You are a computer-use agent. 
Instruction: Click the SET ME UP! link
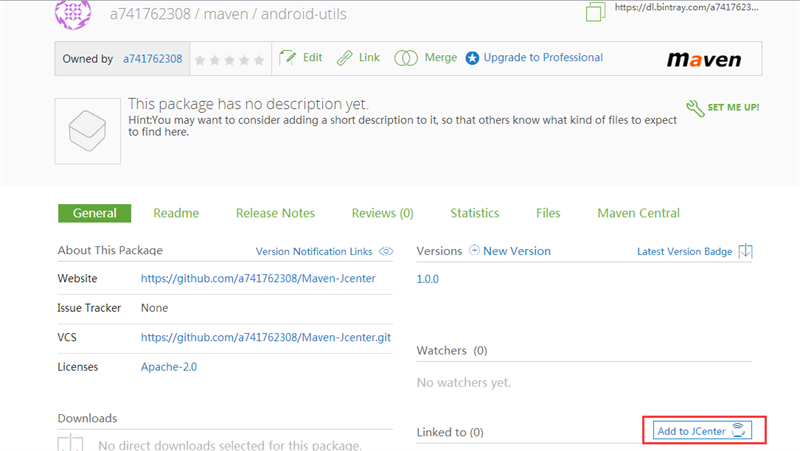click(x=733, y=107)
